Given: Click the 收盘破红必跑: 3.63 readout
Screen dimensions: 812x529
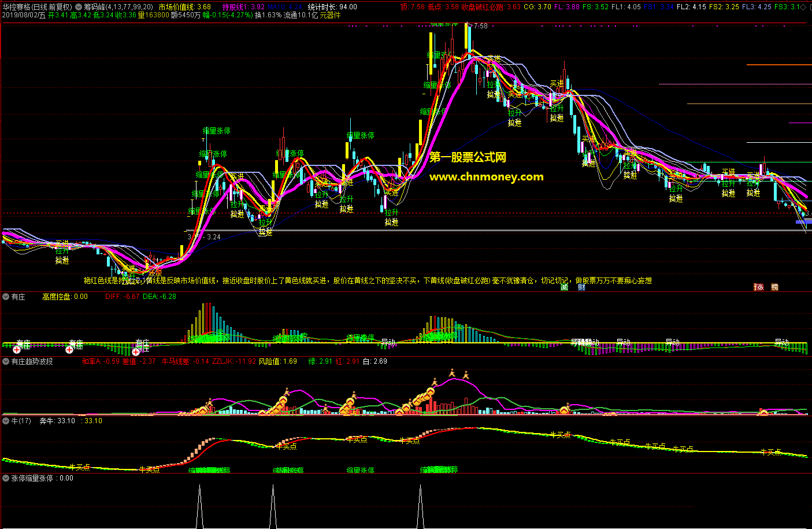Looking at the screenshot, I should [x=491, y=7].
